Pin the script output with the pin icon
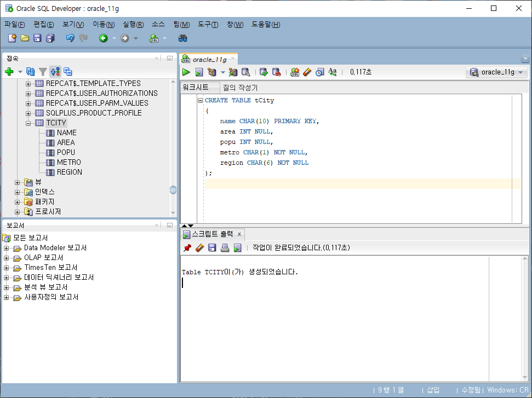 187,248
